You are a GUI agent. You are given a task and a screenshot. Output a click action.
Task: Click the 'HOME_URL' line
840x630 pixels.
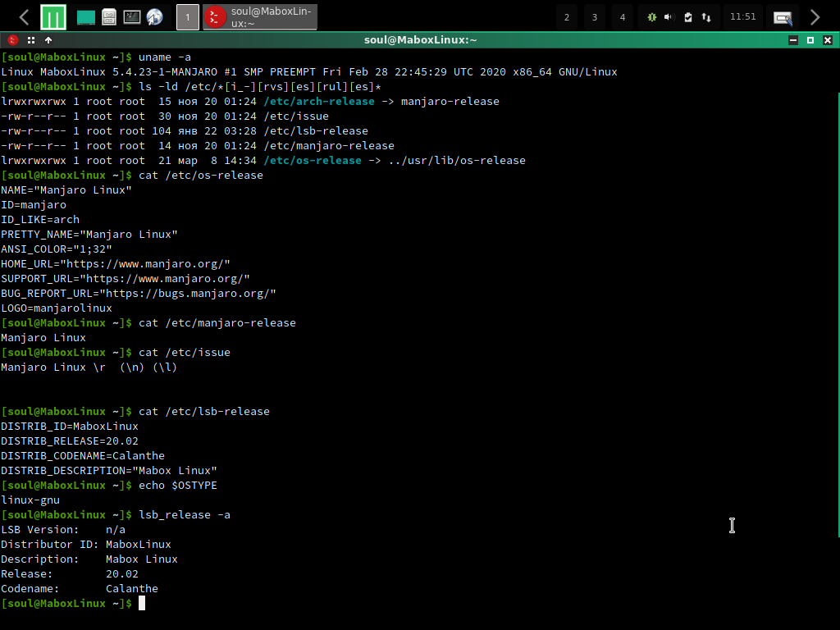pyautogui.click(x=116, y=263)
